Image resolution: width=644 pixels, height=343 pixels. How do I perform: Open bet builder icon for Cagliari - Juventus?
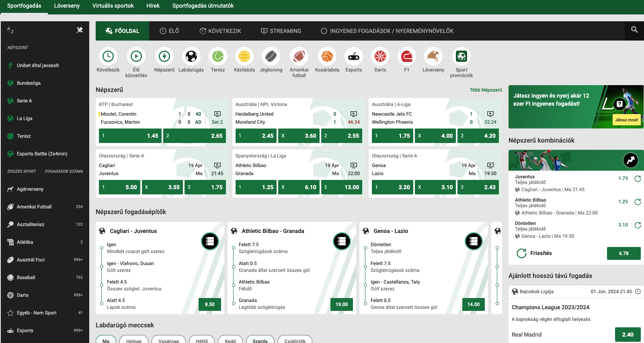[210, 241]
